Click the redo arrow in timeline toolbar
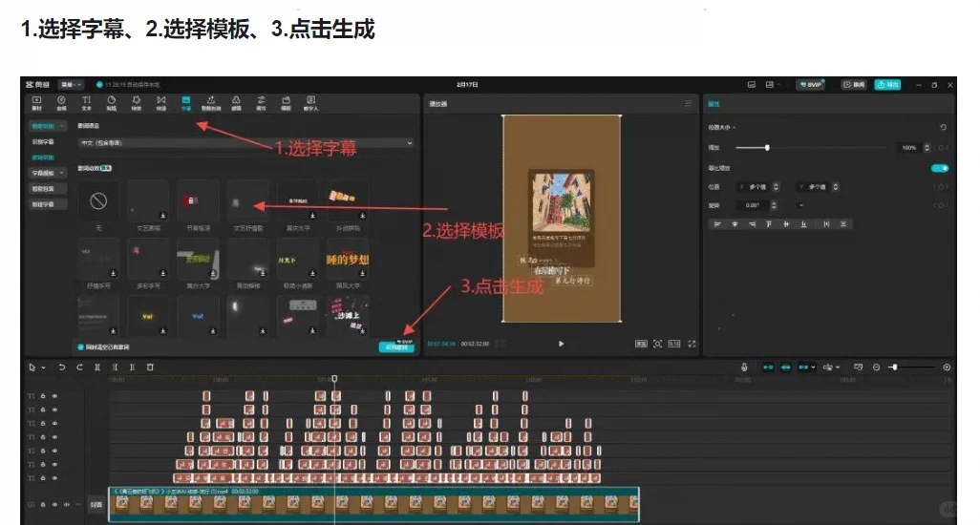Image resolution: width=980 pixels, height=525 pixels. point(79,367)
